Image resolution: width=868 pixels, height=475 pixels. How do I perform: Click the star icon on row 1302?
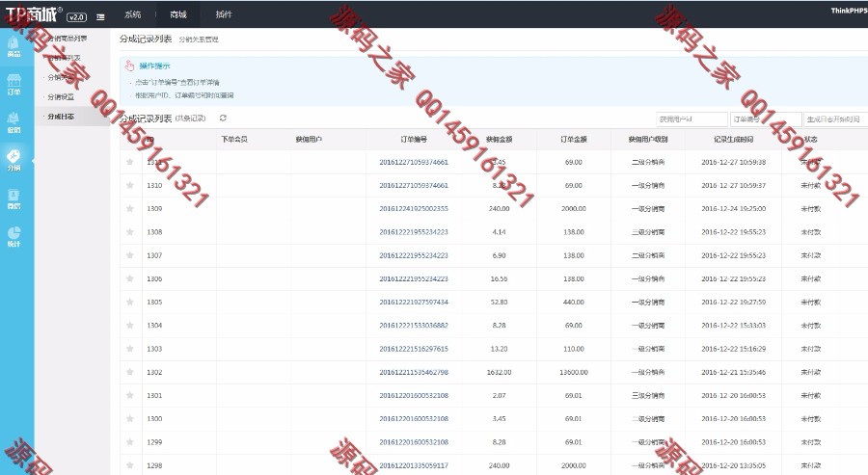[x=130, y=372]
